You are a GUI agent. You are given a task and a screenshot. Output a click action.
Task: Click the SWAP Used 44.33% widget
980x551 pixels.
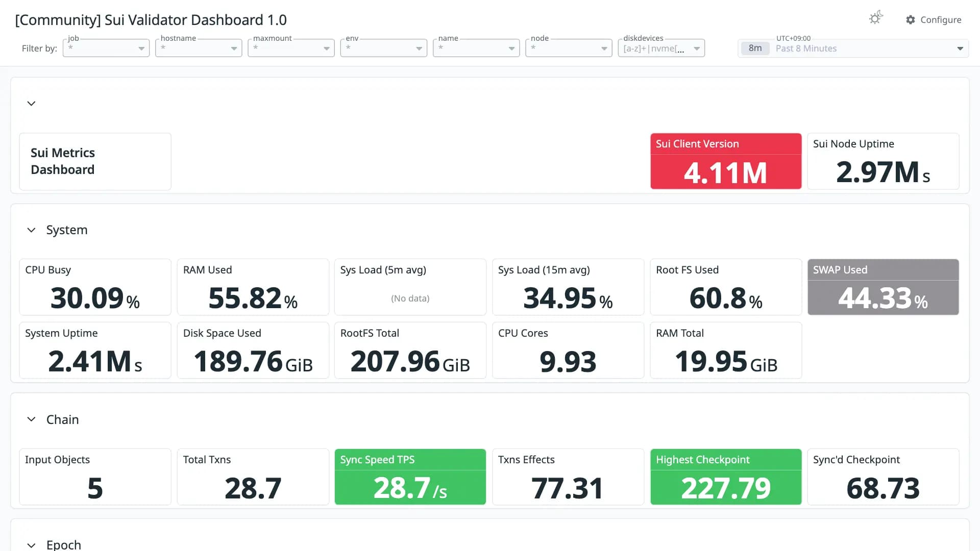pos(883,287)
